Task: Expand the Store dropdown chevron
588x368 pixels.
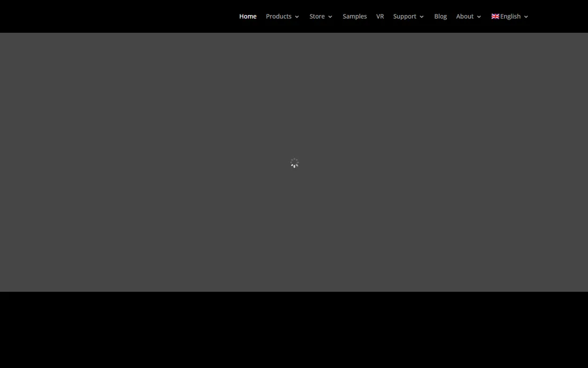Action: [x=330, y=17]
